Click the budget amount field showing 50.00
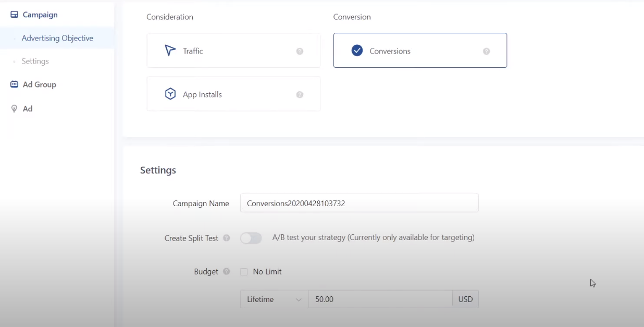The width and height of the screenshot is (644, 327). [380, 299]
